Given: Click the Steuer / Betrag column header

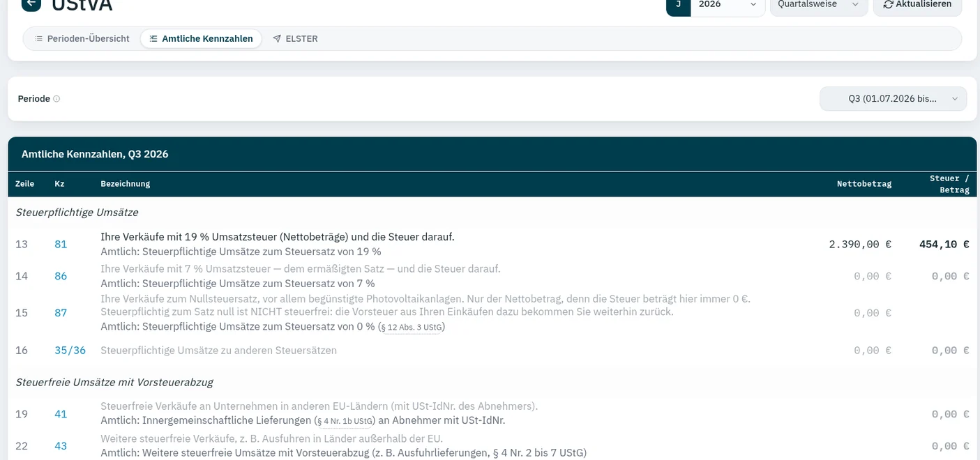Looking at the screenshot, I should (949, 184).
